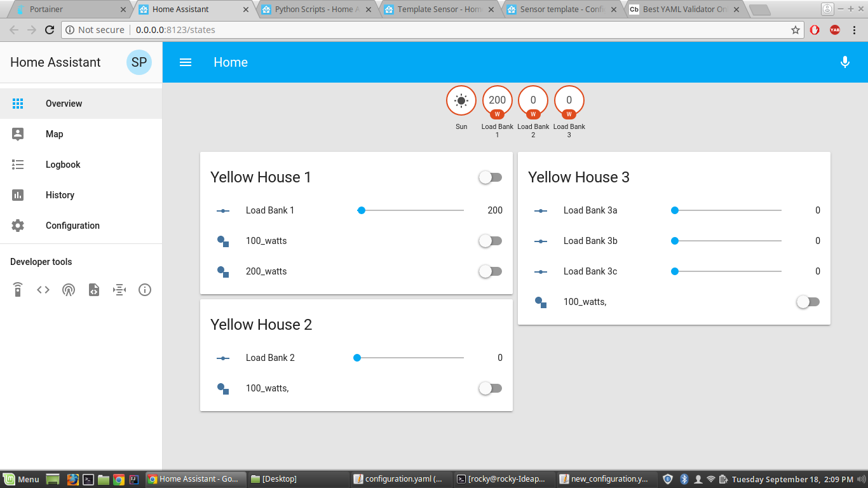
Task: Open the Load Bank 3 sensor badge
Action: pos(569,100)
